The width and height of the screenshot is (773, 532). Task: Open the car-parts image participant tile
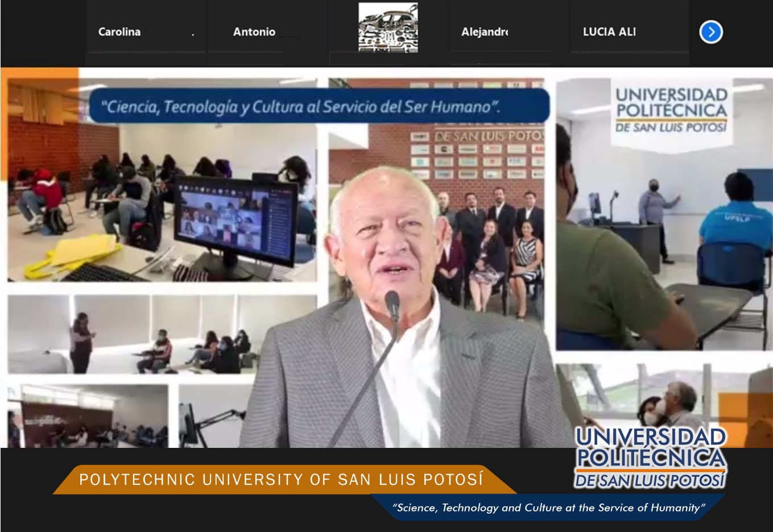[388, 28]
